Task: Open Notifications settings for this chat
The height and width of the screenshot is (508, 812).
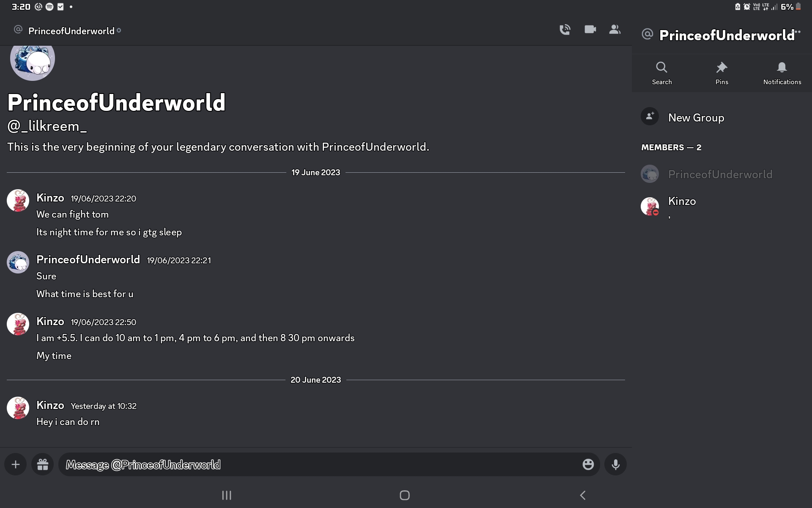Action: coord(782,73)
